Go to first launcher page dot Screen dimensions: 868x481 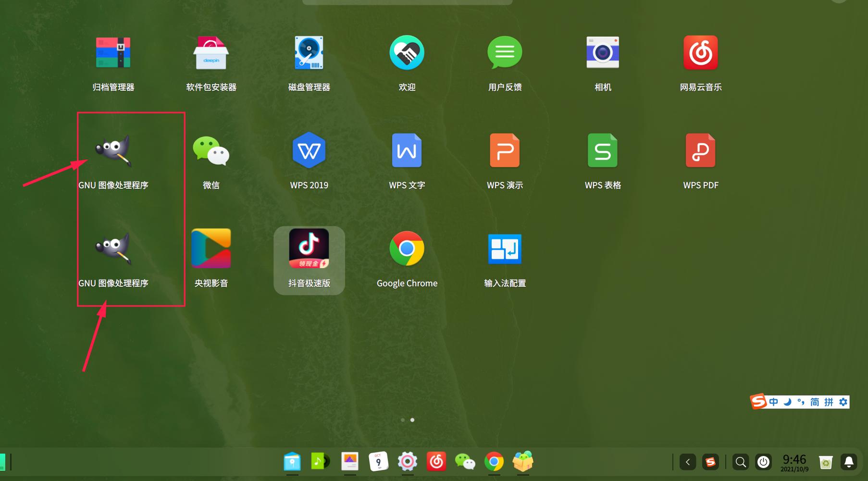pyautogui.click(x=403, y=420)
